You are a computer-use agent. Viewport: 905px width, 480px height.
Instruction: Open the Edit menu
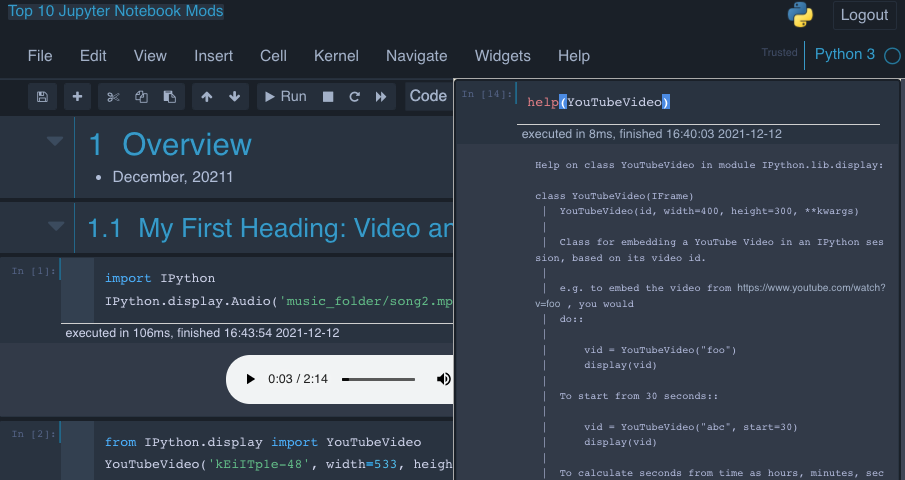tap(93, 56)
